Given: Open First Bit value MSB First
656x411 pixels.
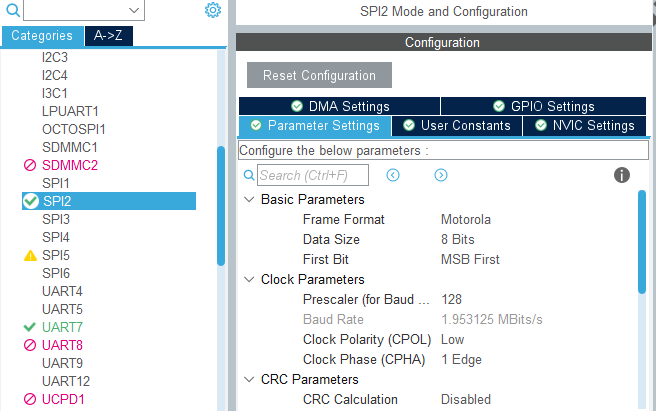Looking at the screenshot, I should click(470, 259).
